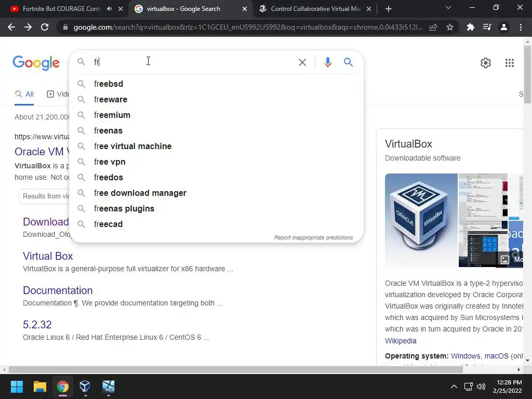Choose the freeware suggestion
The height and width of the screenshot is (399, 532).
[216, 99]
